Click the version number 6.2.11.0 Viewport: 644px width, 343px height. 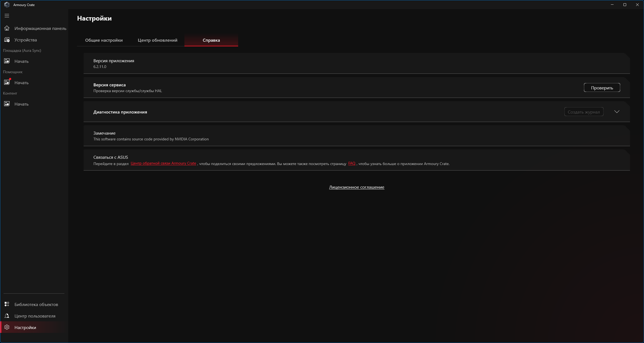(x=100, y=67)
